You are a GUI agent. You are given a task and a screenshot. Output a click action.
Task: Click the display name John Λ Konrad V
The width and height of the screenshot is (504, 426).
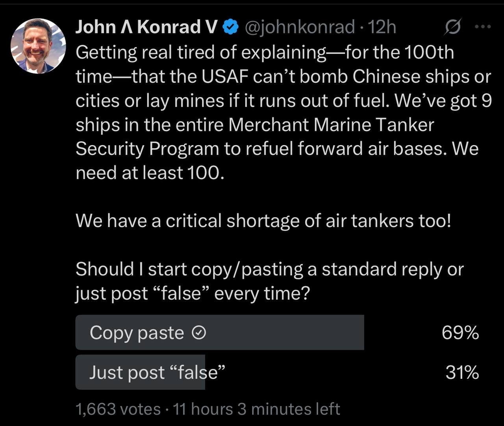tap(146, 27)
